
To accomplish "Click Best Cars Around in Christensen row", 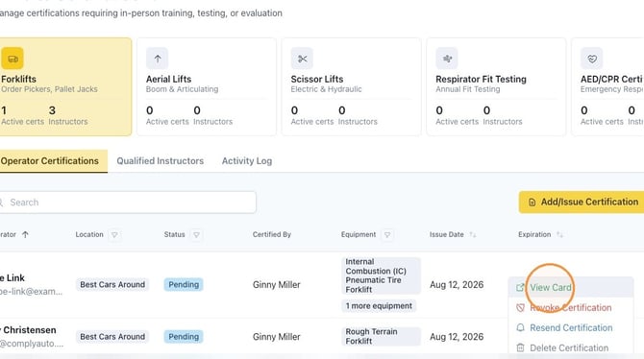I will [112, 337].
